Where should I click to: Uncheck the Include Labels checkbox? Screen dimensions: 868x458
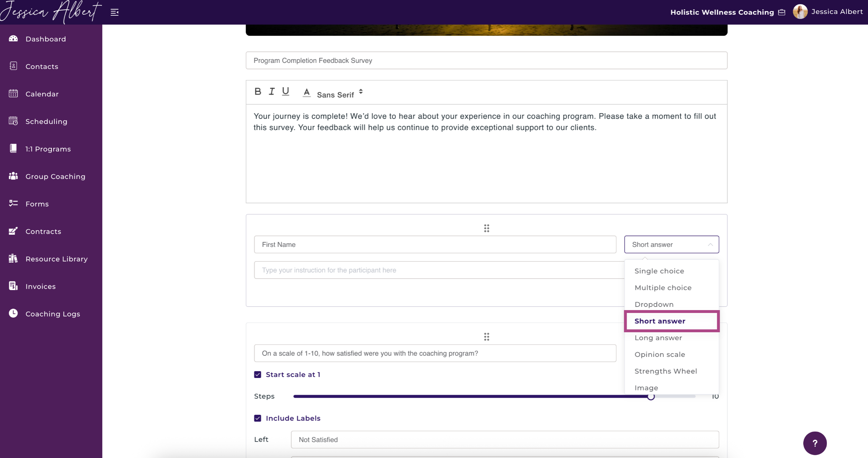[x=258, y=418]
